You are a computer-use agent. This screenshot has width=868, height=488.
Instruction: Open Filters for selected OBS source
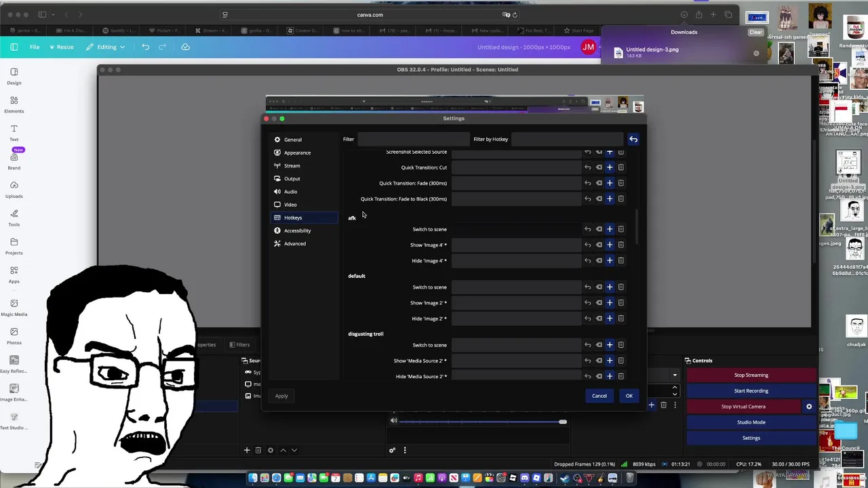point(239,344)
